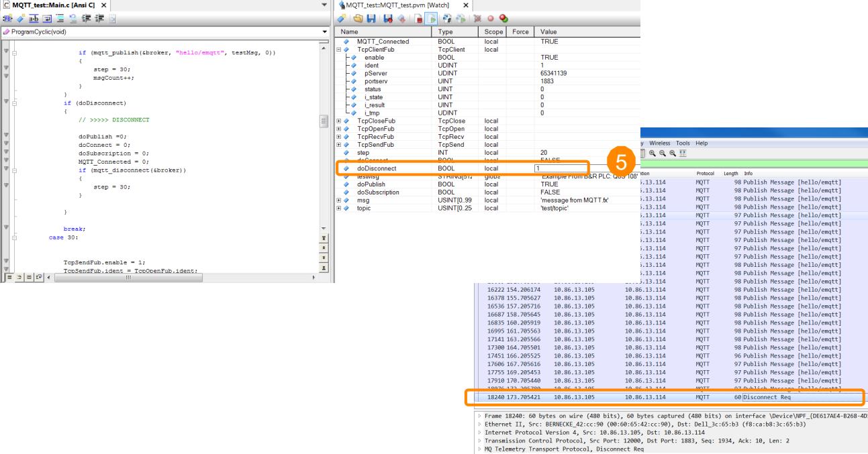Viewport: 868px width, 454px height.
Task: Click the function block (FB) insert icon
Action: point(7,19)
